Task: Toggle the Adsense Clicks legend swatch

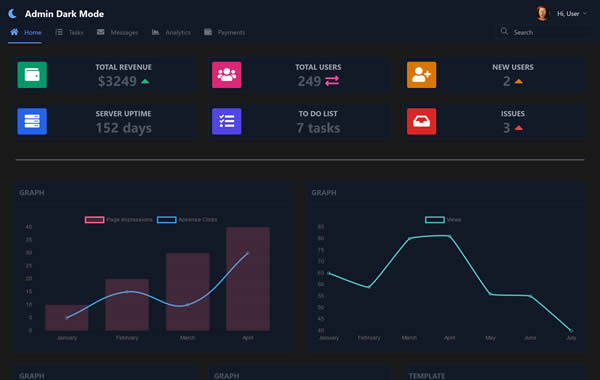Action: click(167, 220)
